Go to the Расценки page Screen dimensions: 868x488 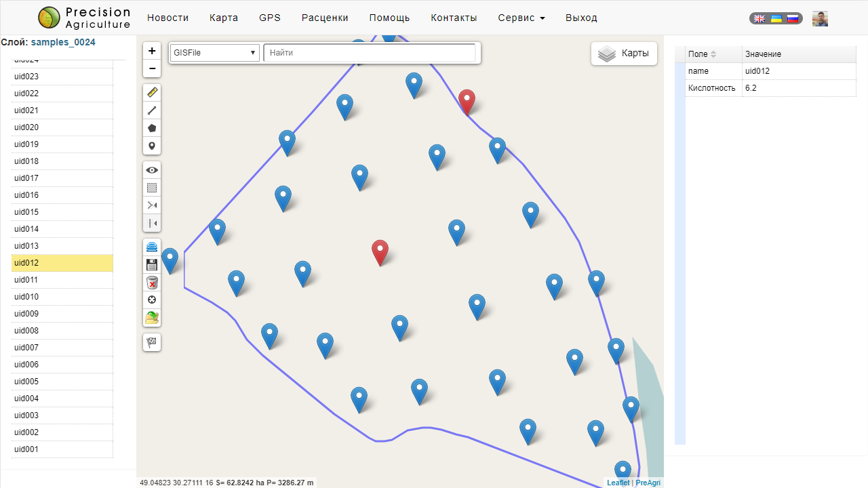(x=325, y=18)
